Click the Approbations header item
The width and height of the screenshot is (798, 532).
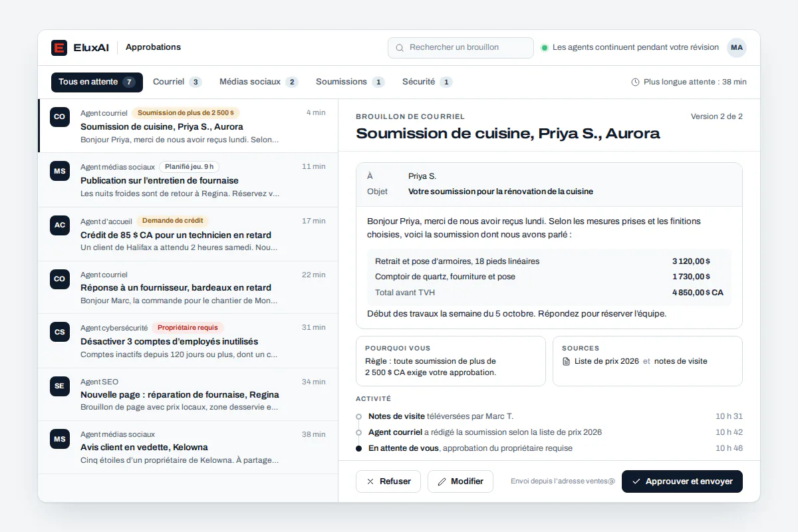153,47
